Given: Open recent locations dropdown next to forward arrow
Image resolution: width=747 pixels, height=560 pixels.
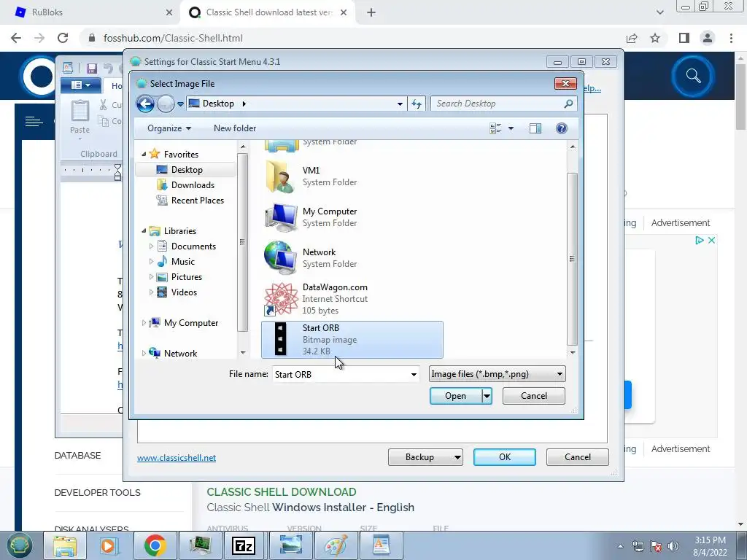Looking at the screenshot, I should pos(180,104).
